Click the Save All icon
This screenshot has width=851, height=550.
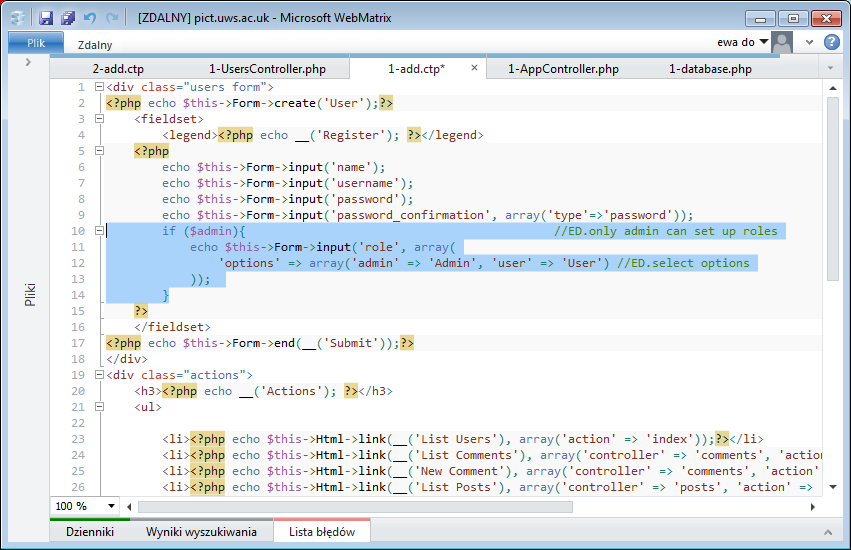pyautogui.click(x=68, y=18)
